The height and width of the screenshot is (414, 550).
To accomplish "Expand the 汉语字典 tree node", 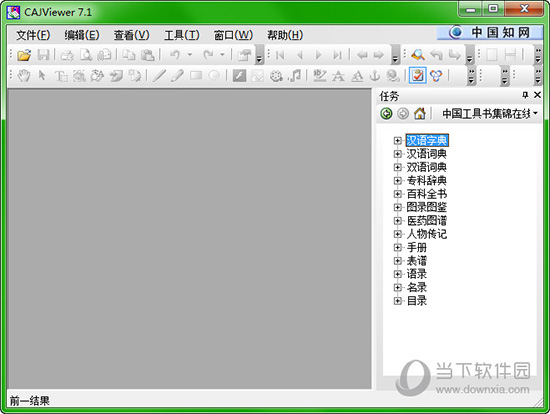I will click(397, 141).
